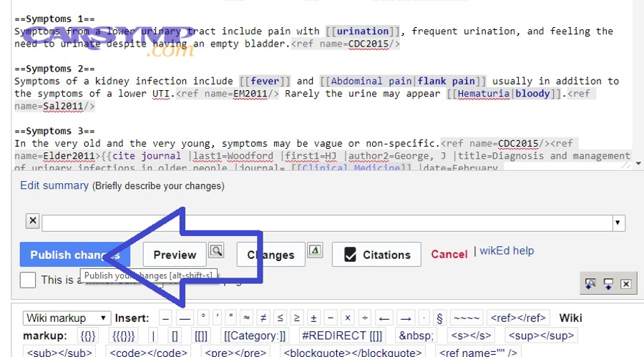The height and width of the screenshot is (357, 644).
Task: Open the local diff delta icon beside Changes
Action: pyautogui.click(x=315, y=250)
